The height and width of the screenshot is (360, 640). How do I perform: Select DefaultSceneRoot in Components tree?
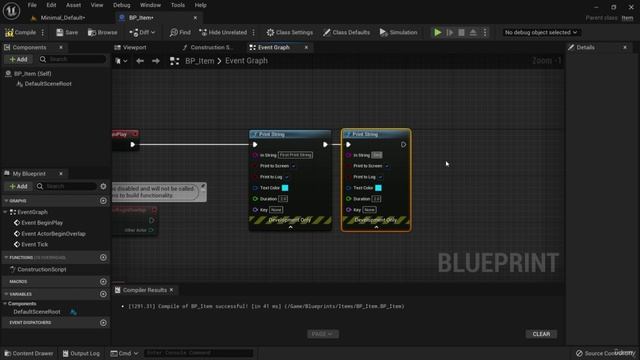48,84
